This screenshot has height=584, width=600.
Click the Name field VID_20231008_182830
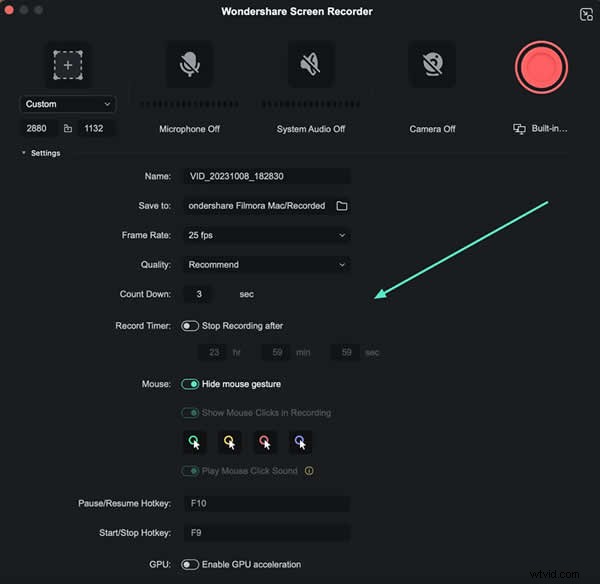(267, 176)
